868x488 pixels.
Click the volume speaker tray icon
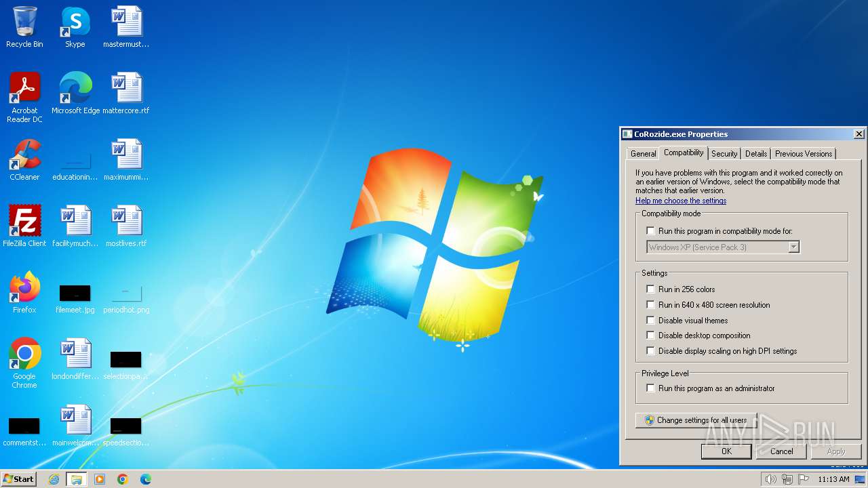tap(770, 479)
